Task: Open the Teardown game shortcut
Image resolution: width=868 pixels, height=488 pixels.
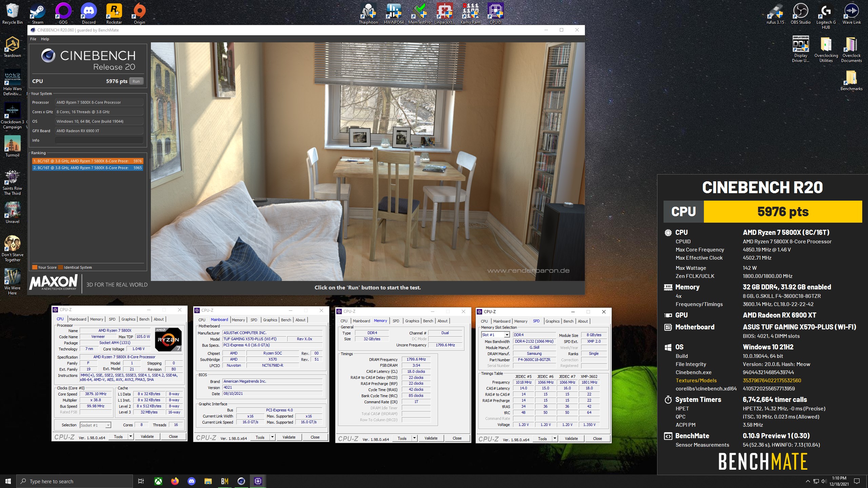Action: point(13,47)
